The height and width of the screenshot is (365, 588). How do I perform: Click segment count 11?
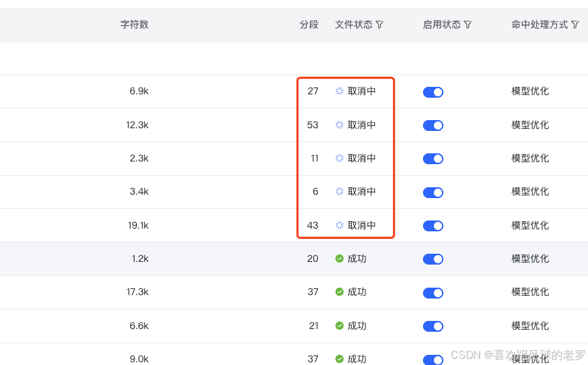coord(314,158)
